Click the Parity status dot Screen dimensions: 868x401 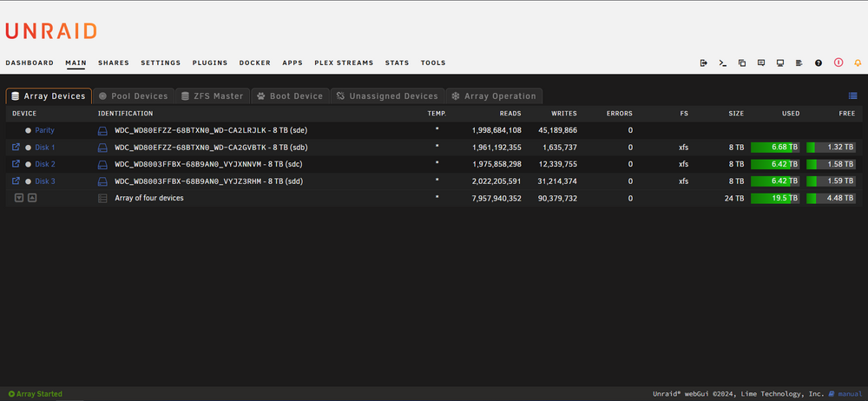pyautogui.click(x=28, y=131)
